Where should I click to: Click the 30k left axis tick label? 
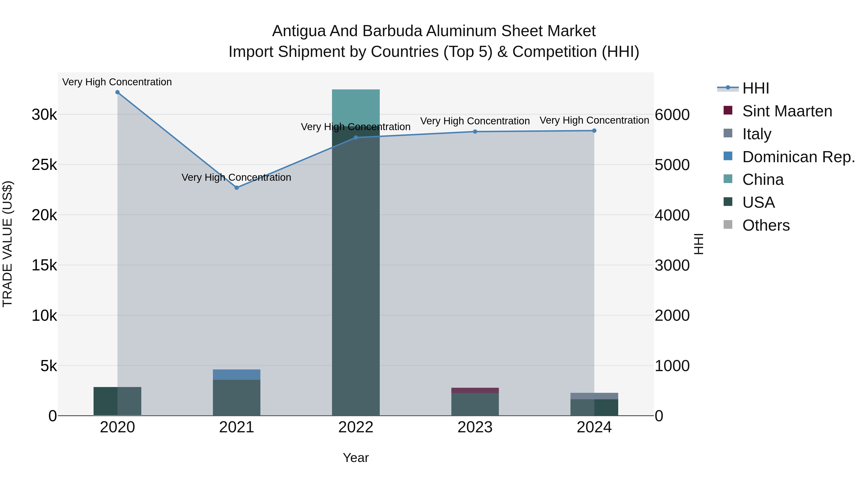tap(44, 115)
